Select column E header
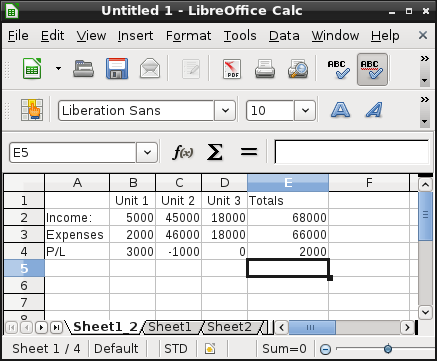437x361 pixels. [288, 183]
